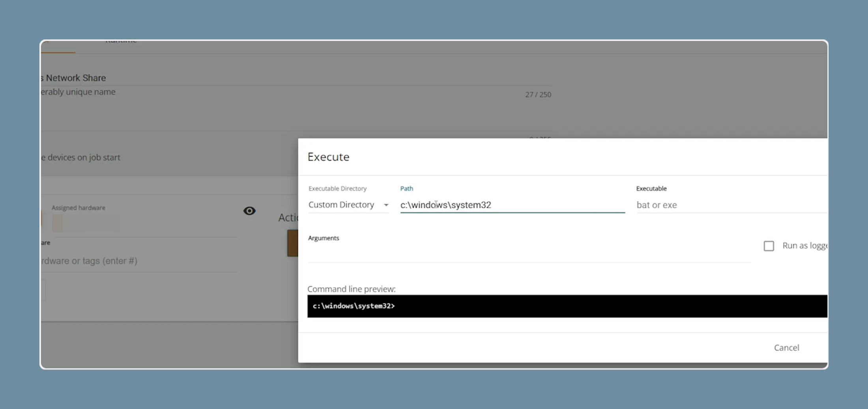Click the '27 / 250' character counter
The height and width of the screenshot is (409, 868).
(538, 95)
